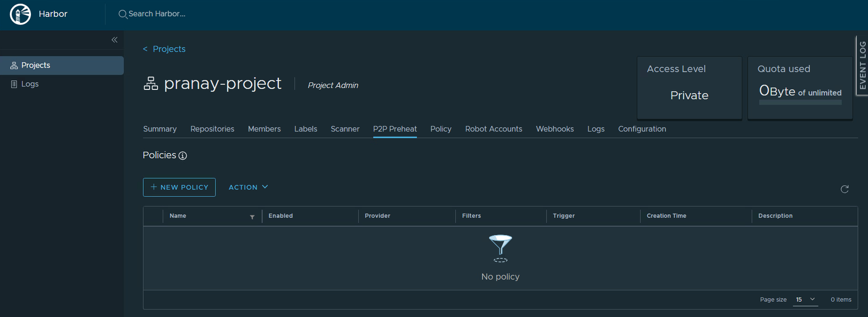Sort by Name column header
The height and width of the screenshot is (317, 868).
[x=178, y=216]
